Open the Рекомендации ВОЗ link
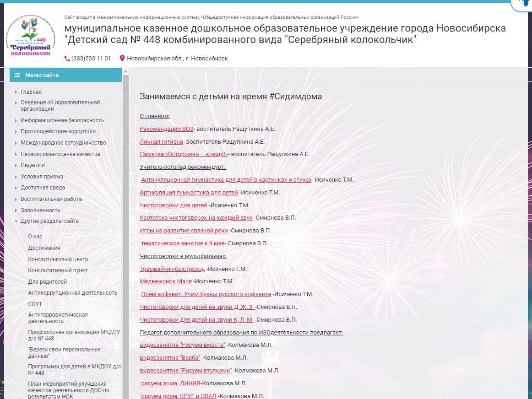Image resolution: width=532 pixels, height=399 pixels. (x=167, y=129)
